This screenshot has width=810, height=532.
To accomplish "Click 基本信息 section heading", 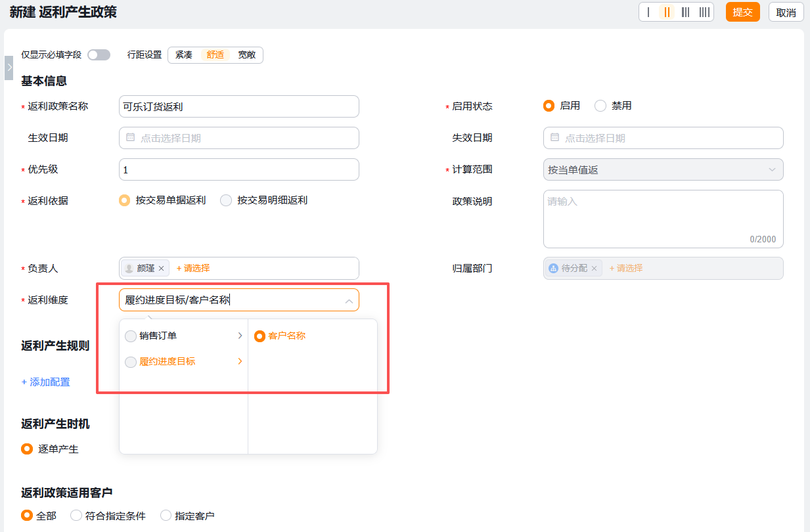I will (x=44, y=81).
